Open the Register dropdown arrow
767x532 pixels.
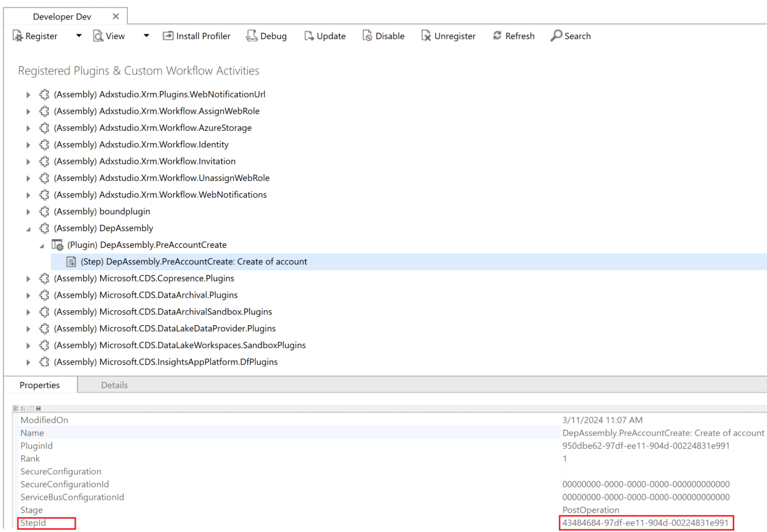point(79,36)
